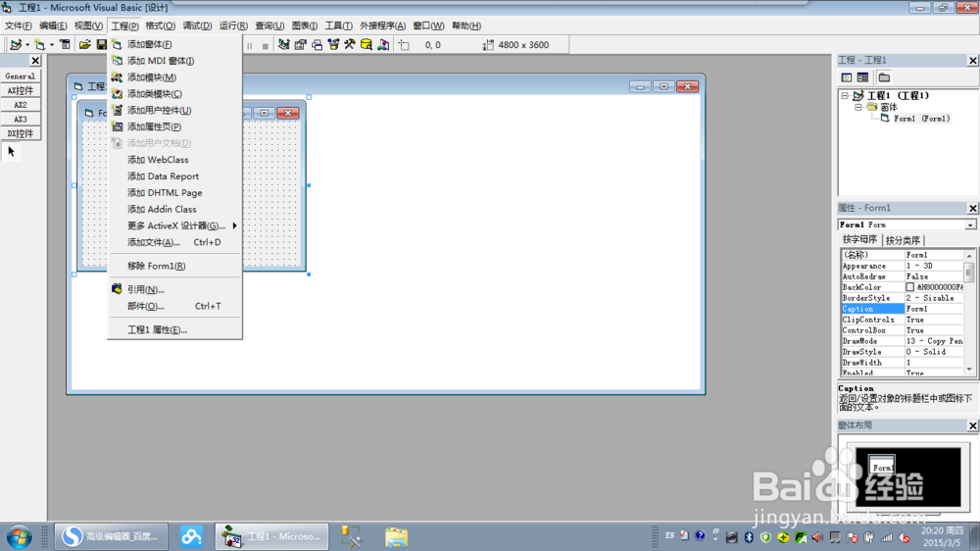Screen dimensions: 980x551
Task: Open the DX控件 toolbox tab
Action: coord(21,134)
